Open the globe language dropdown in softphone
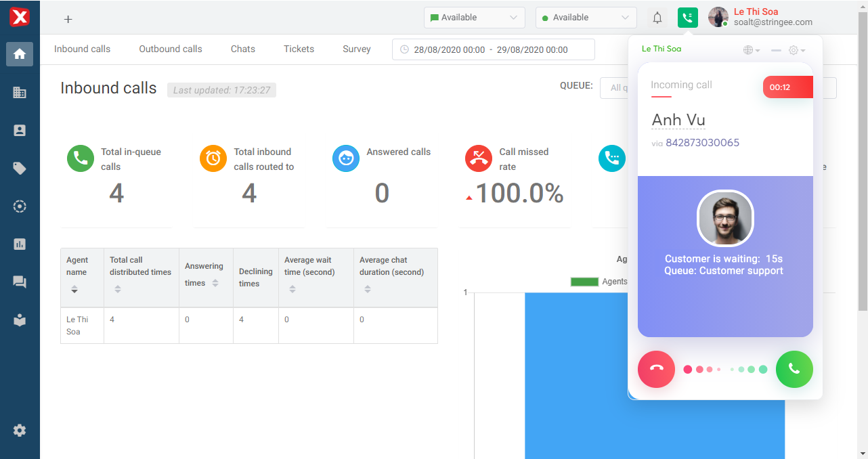 coord(751,50)
